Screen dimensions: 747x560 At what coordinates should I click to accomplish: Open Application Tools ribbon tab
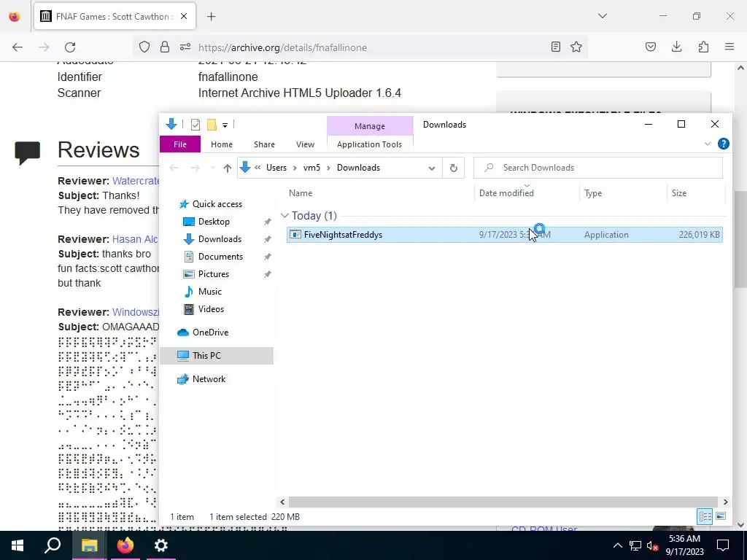click(x=369, y=144)
